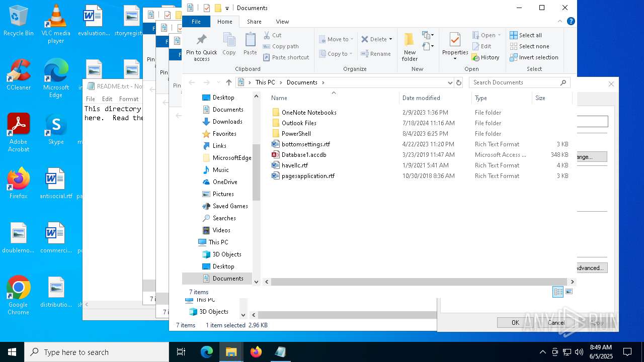The image size is (644, 362).
Task: Click the Open button in ribbon
Action: click(x=487, y=35)
